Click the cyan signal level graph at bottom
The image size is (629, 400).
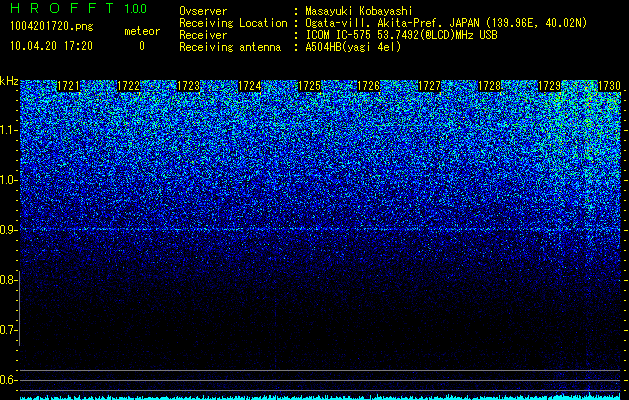[321, 397]
